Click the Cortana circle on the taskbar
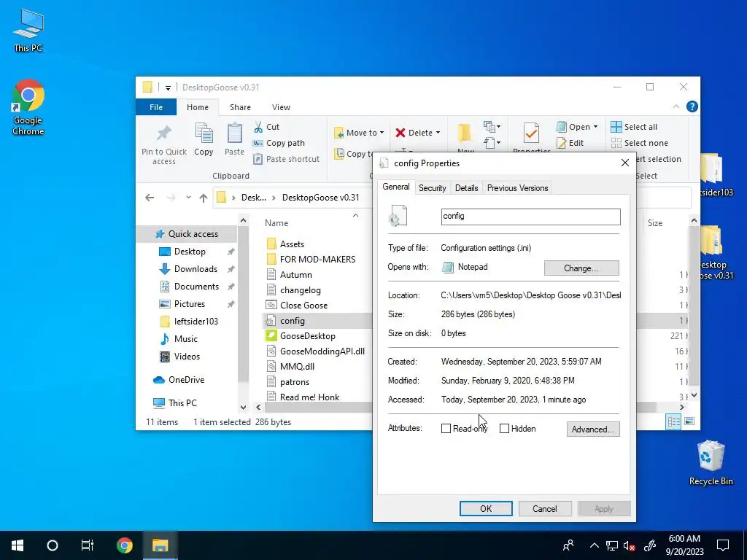The image size is (747, 560). [x=53, y=545]
